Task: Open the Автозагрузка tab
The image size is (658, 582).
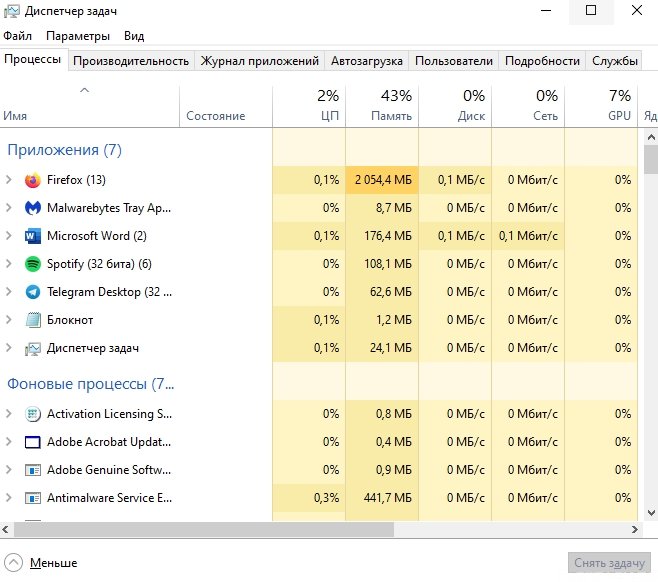Action: coord(367,61)
